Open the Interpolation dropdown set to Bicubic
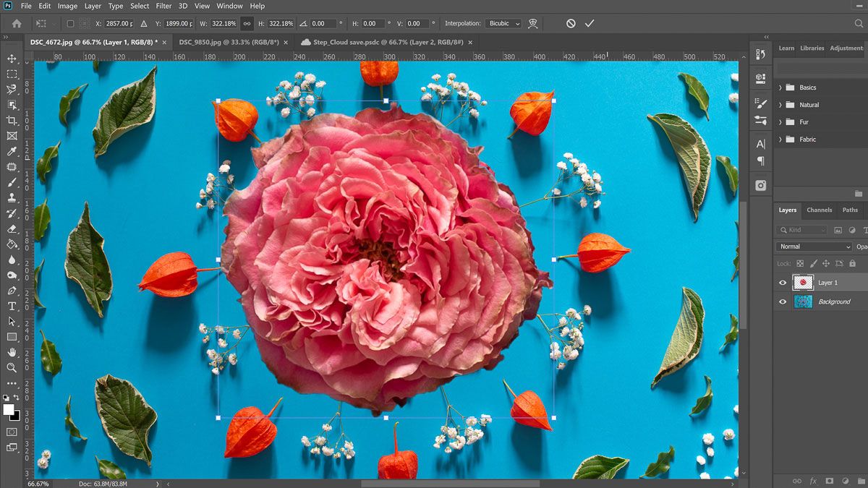Image resolution: width=868 pixels, height=488 pixels. click(503, 23)
